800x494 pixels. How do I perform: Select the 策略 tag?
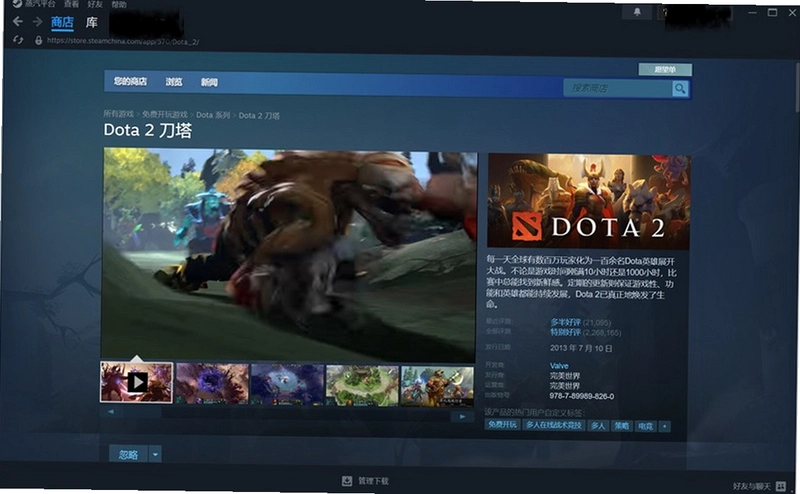621,426
